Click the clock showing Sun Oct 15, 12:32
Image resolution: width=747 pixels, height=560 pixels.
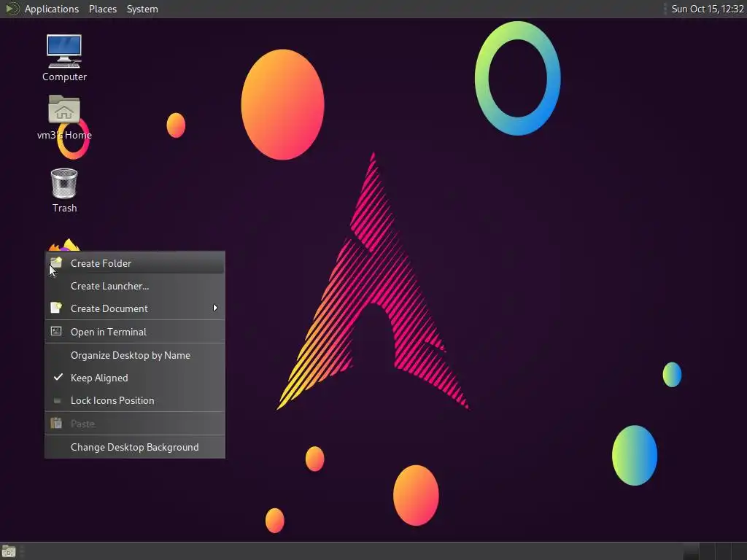[x=708, y=9]
